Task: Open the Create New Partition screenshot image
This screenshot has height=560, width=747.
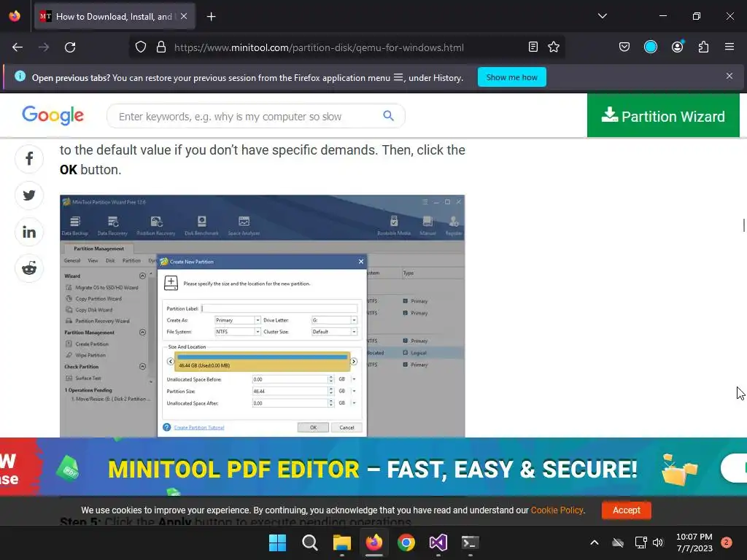Action: tap(262, 316)
